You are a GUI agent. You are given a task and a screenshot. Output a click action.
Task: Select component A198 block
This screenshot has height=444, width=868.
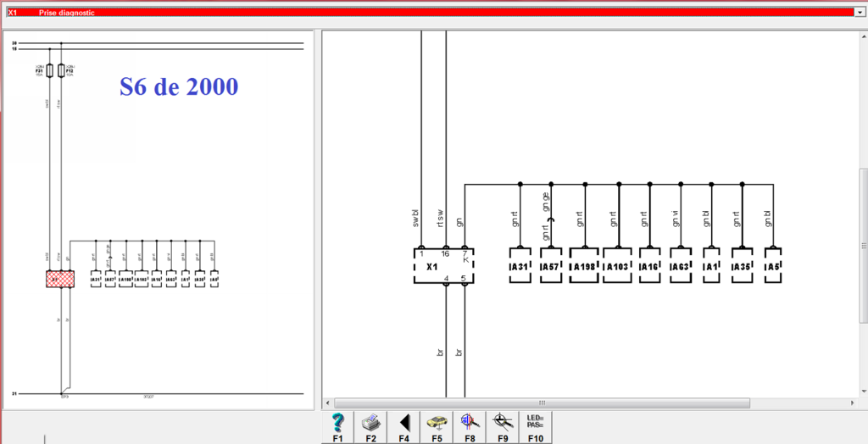(584, 266)
